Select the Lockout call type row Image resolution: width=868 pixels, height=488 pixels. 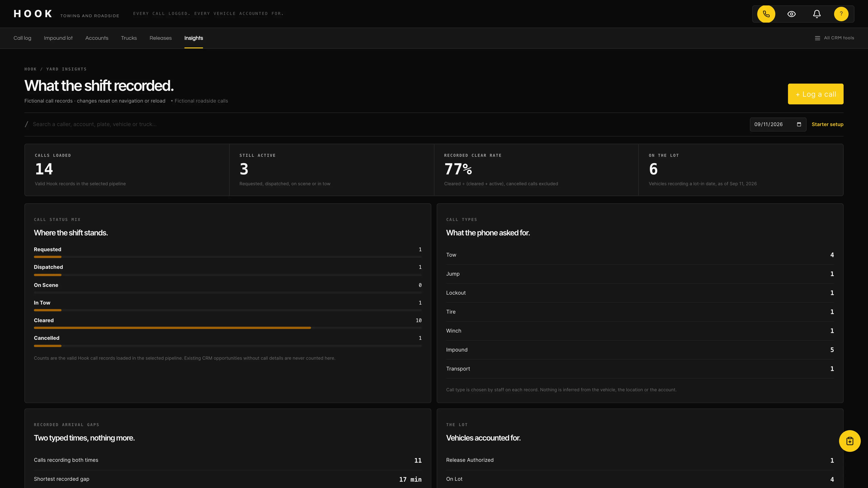[640, 293]
